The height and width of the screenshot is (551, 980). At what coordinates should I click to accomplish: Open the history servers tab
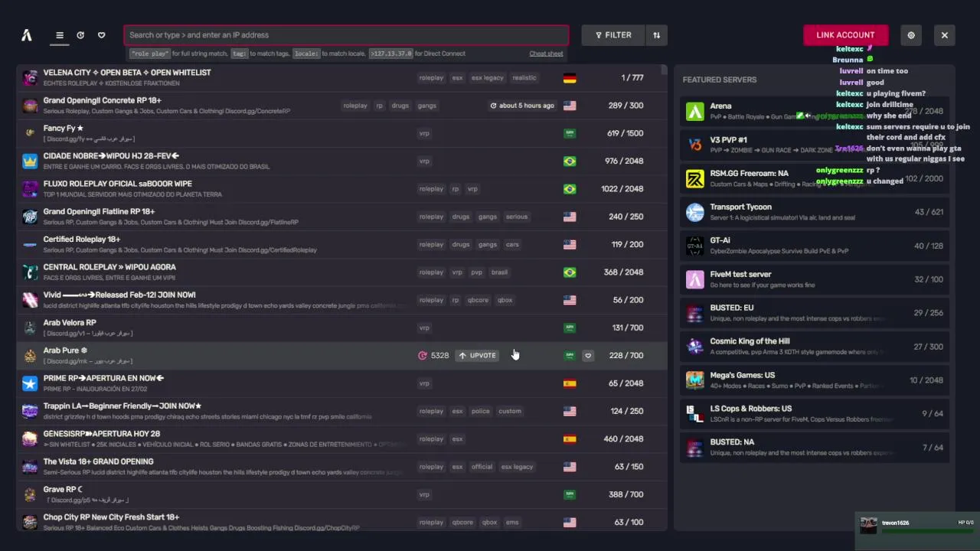(80, 35)
